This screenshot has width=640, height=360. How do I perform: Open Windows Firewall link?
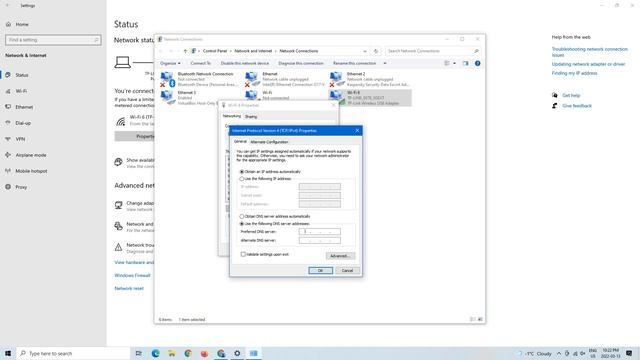click(x=132, y=276)
